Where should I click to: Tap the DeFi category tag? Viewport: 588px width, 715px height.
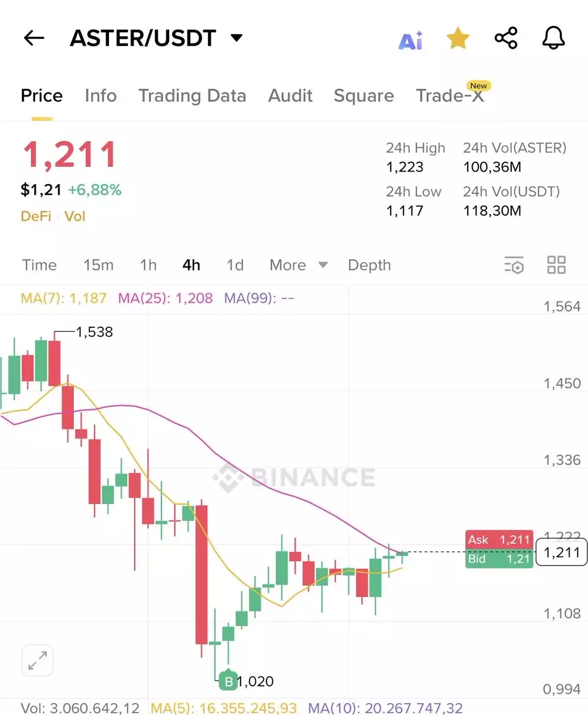click(36, 216)
